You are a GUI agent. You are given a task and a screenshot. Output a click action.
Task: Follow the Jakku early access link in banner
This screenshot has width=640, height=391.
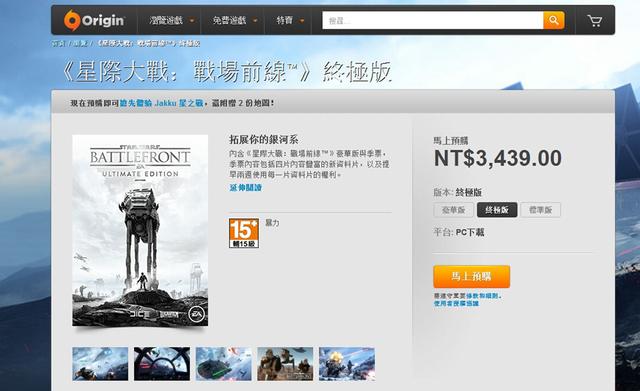tap(161, 103)
